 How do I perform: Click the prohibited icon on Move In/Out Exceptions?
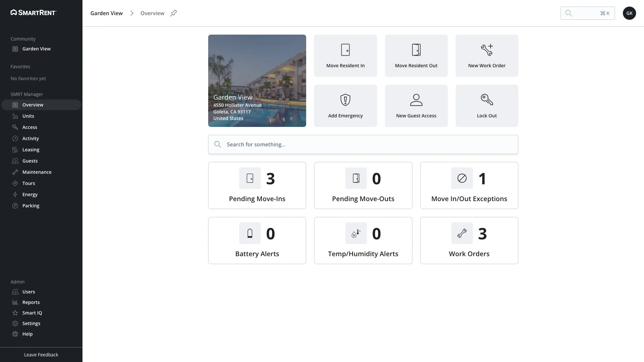pos(462,178)
